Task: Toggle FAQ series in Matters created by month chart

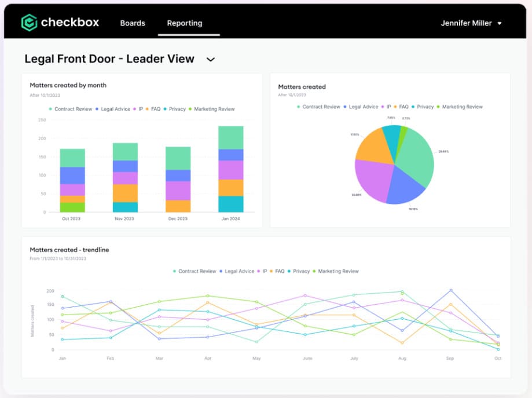Action: point(148,109)
